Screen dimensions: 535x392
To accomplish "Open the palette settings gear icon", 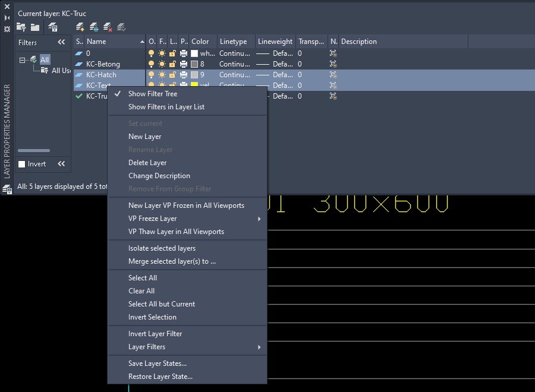I will (x=7, y=29).
